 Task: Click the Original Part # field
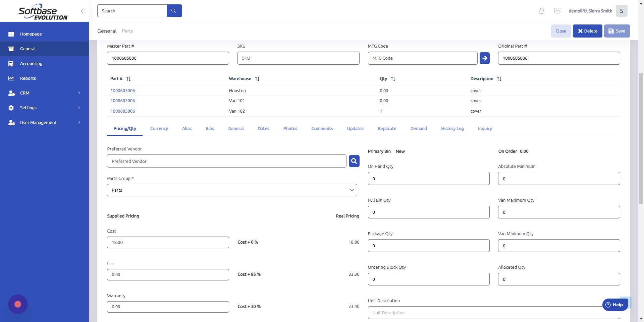[559, 58]
